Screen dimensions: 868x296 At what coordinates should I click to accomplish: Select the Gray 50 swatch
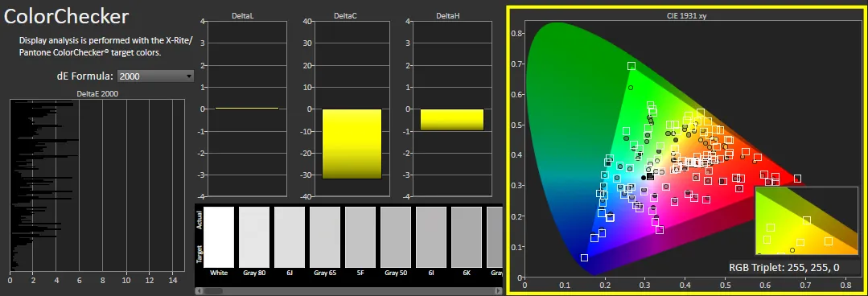396,237
